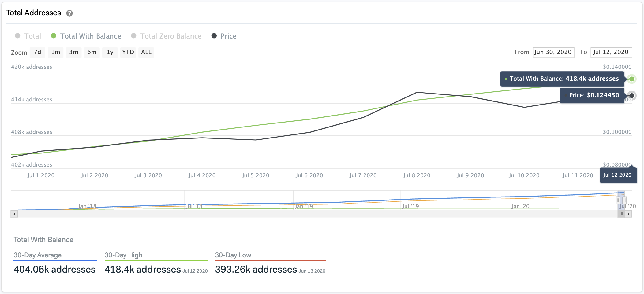The width and height of the screenshot is (644, 294).
Task: Click the 418.4k addresses high value
Action: (143, 270)
